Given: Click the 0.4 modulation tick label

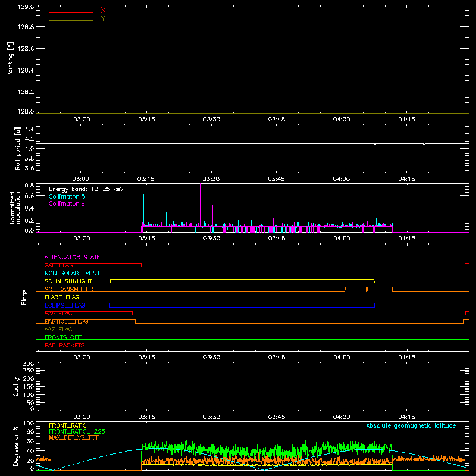Looking at the screenshot, I should click(x=29, y=208).
